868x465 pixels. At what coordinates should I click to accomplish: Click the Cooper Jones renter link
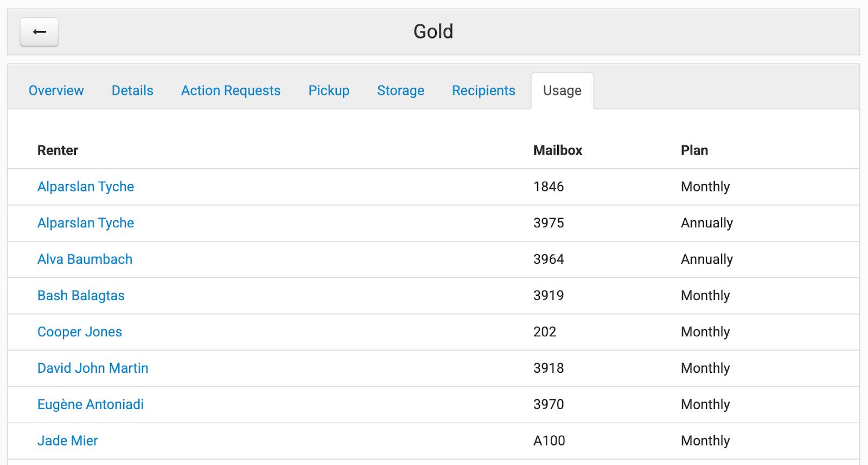coord(80,332)
